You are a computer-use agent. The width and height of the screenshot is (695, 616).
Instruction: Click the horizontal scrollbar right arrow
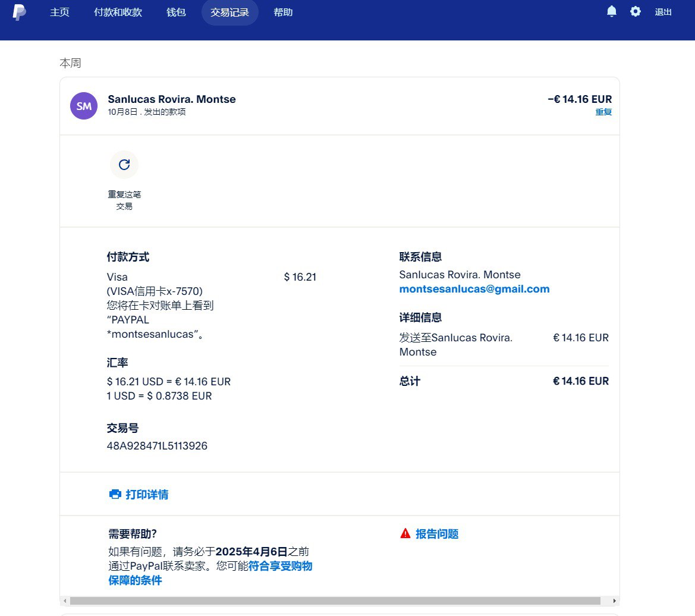(x=614, y=601)
